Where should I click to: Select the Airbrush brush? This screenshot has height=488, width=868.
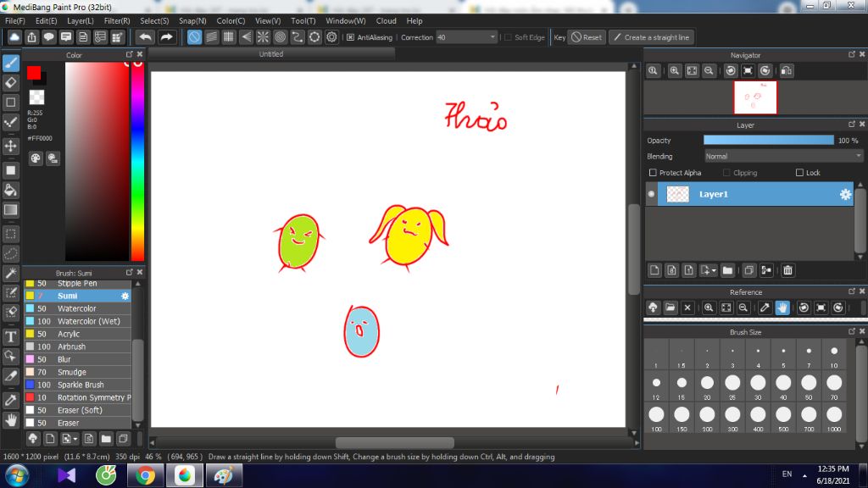pyautogui.click(x=78, y=347)
